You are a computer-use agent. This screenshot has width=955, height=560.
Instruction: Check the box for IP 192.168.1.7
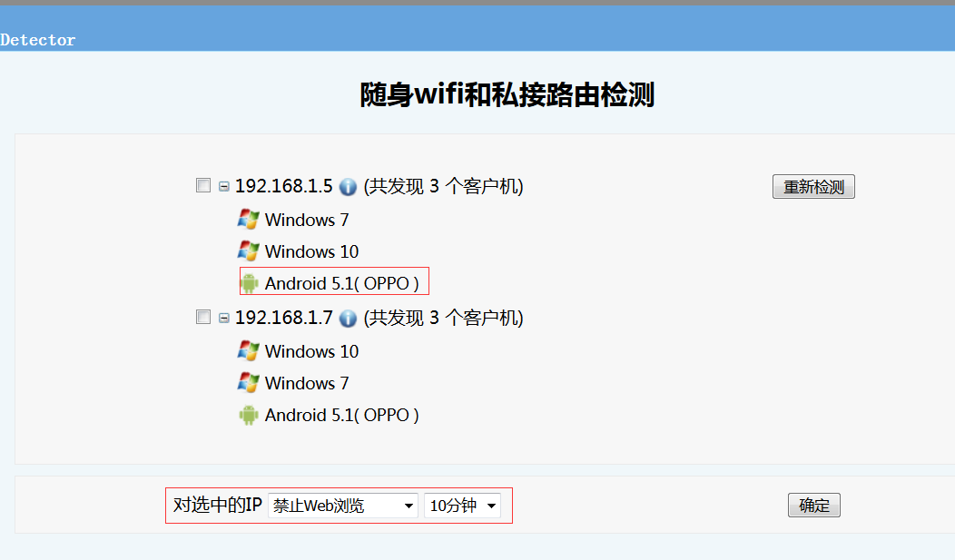tap(203, 318)
